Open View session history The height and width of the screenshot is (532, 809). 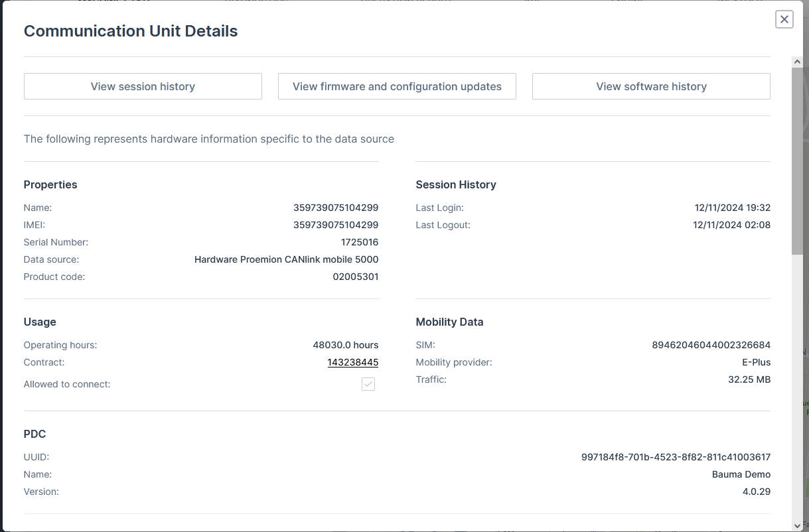tap(143, 86)
